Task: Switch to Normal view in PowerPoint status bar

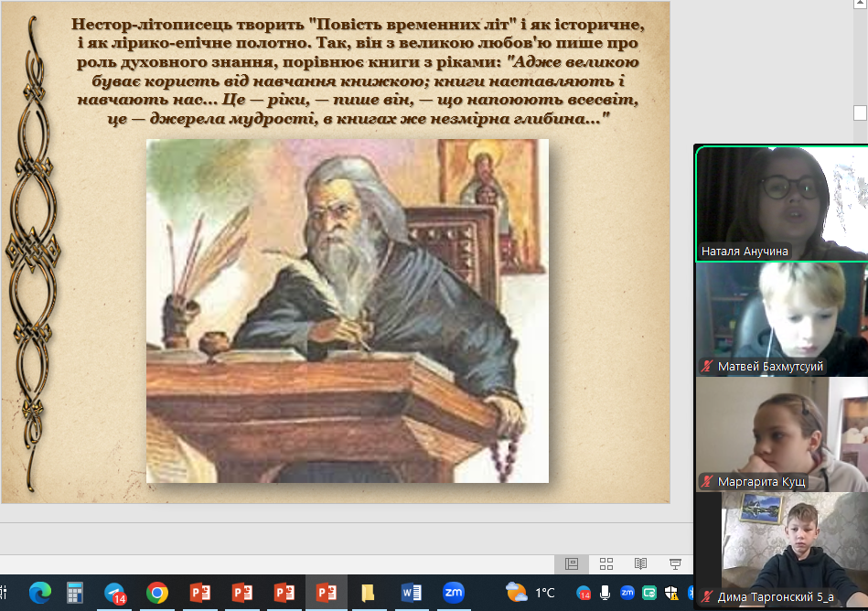Action: coord(572,564)
